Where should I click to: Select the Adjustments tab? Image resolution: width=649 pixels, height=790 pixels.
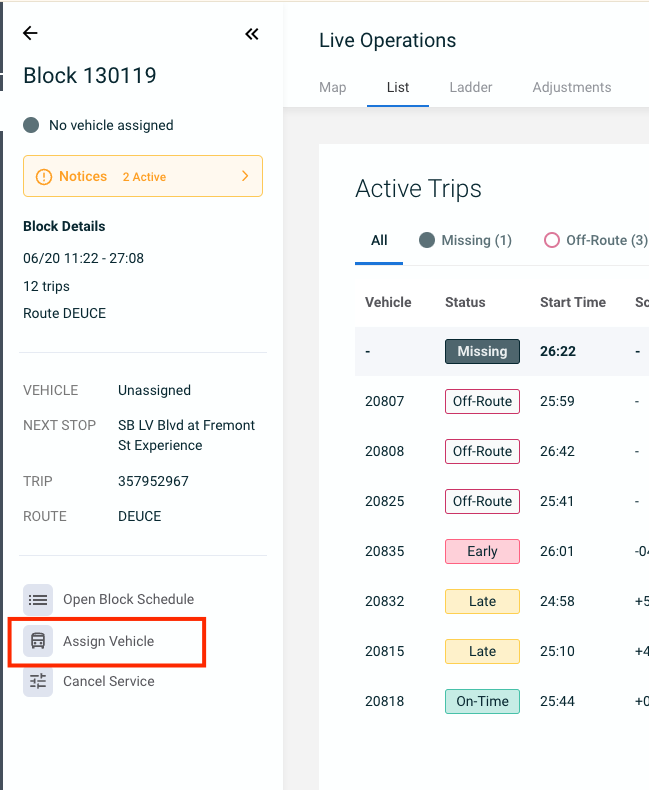pyautogui.click(x=572, y=87)
